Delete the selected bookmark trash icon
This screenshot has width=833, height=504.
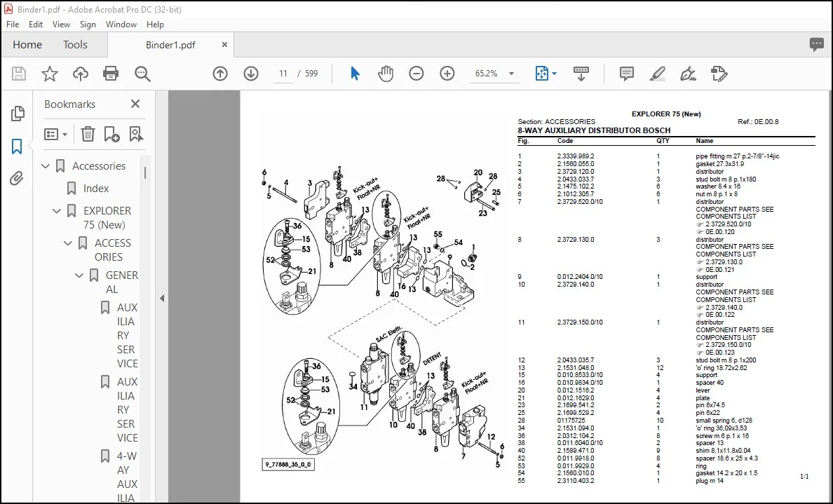pos(88,135)
